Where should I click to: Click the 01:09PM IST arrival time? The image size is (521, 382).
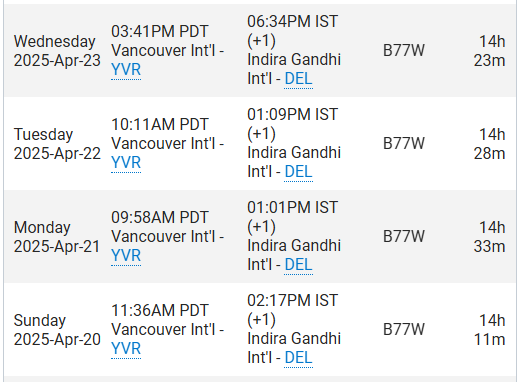coord(293,115)
